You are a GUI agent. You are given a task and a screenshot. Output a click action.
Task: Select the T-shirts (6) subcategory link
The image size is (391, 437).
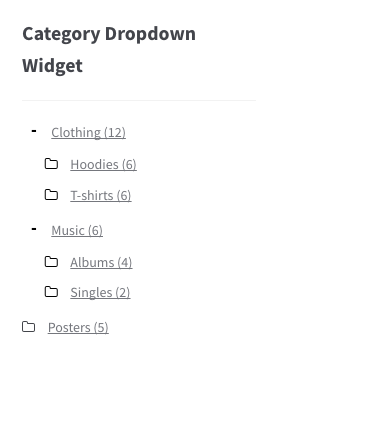coord(101,195)
